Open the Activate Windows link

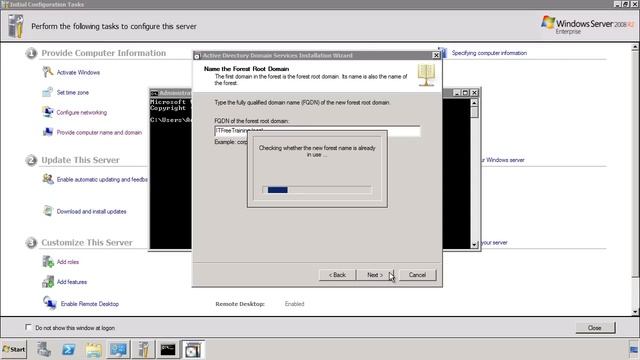click(x=78, y=72)
